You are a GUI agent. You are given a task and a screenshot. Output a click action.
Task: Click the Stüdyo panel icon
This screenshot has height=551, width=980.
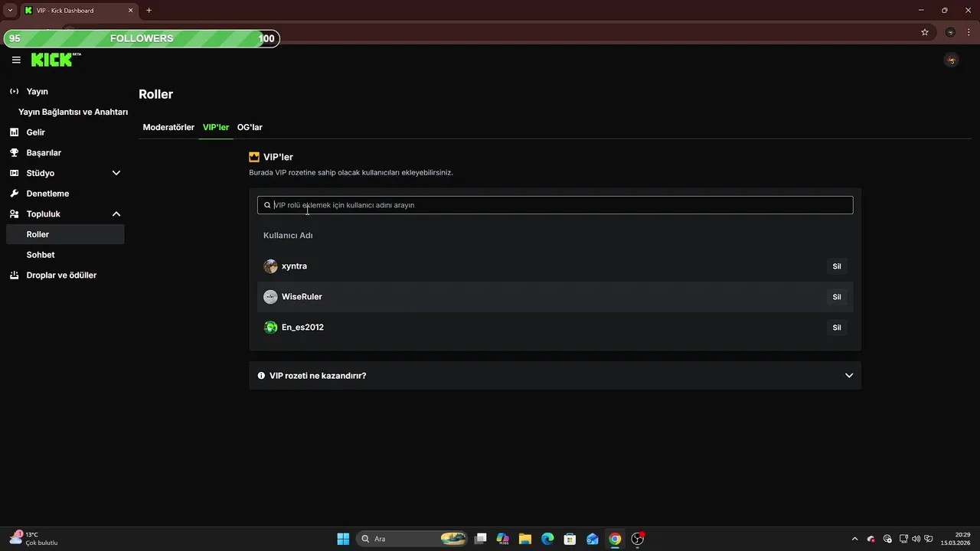[14, 173]
